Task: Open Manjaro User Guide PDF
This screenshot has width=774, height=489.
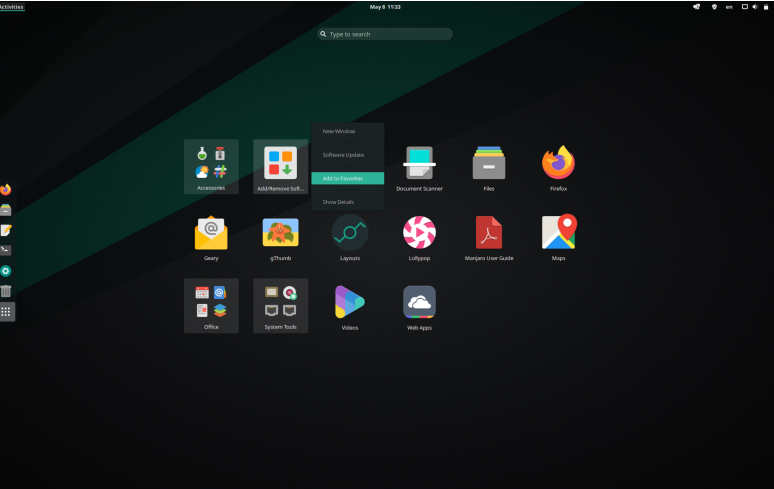Action: [489, 237]
